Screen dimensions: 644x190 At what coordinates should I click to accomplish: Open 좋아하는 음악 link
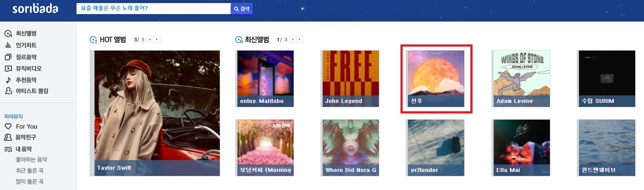tap(31, 160)
